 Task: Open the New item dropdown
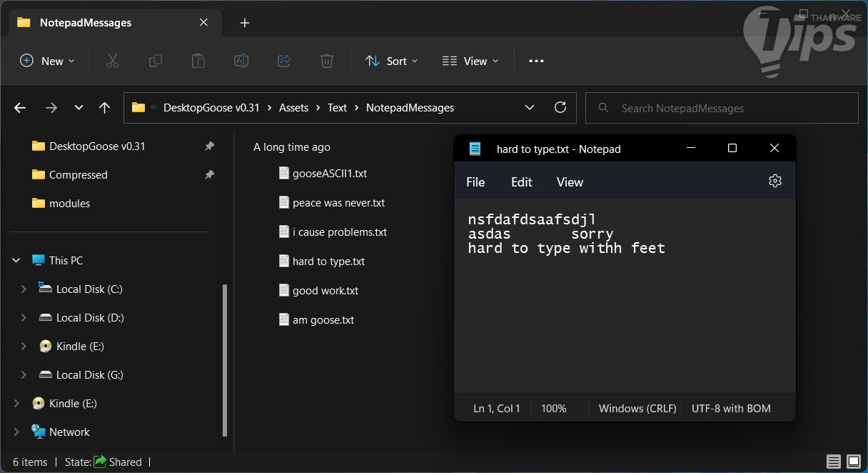(x=47, y=61)
